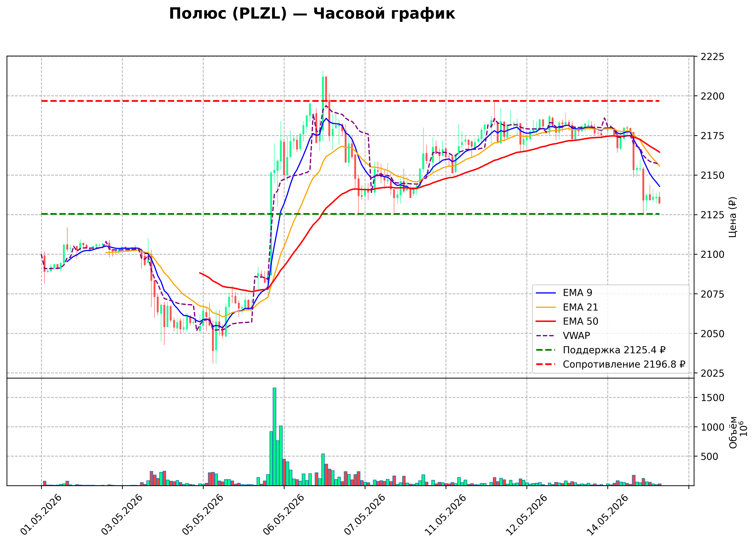Click the "Объём" volume axis title
The image size is (756, 544).
point(733,432)
